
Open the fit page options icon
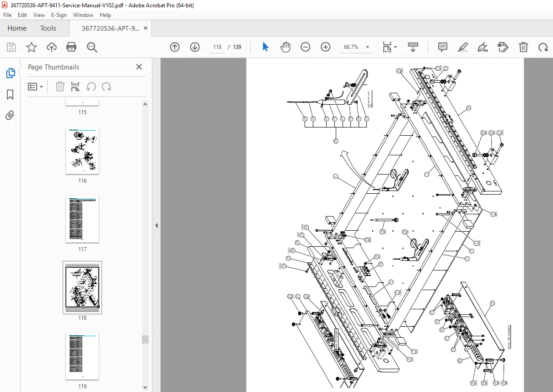pyautogui.click(x=387, y=47)
